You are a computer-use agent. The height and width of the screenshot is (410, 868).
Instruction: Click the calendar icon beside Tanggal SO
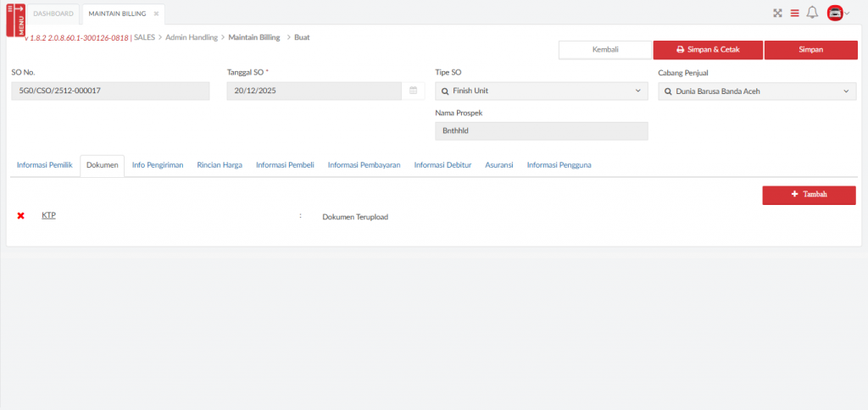pos(413,91)
